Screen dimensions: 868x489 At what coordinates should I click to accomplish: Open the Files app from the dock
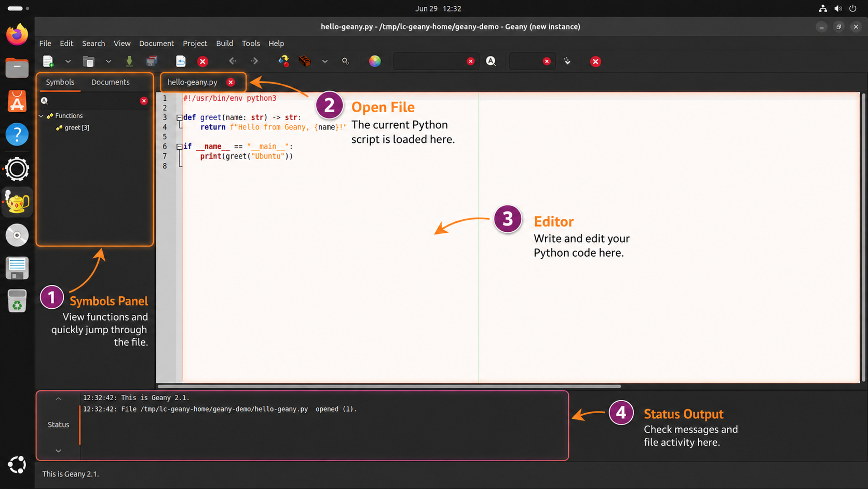[x=17, y=68]
